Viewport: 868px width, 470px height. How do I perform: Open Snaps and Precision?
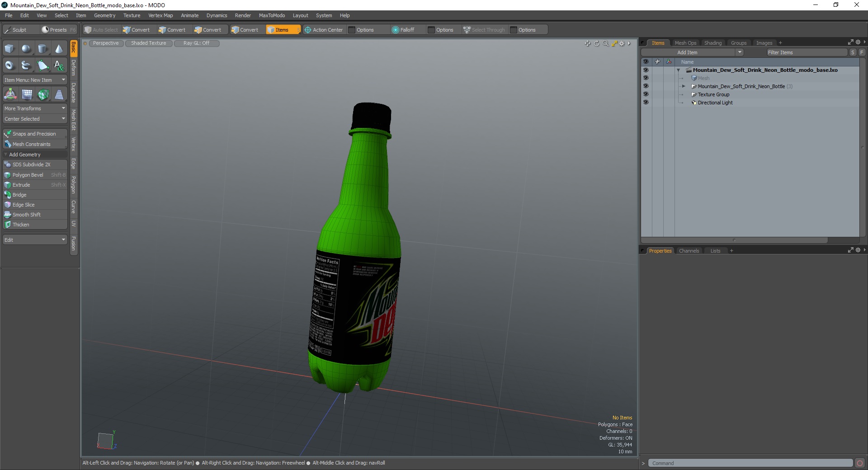35,134
